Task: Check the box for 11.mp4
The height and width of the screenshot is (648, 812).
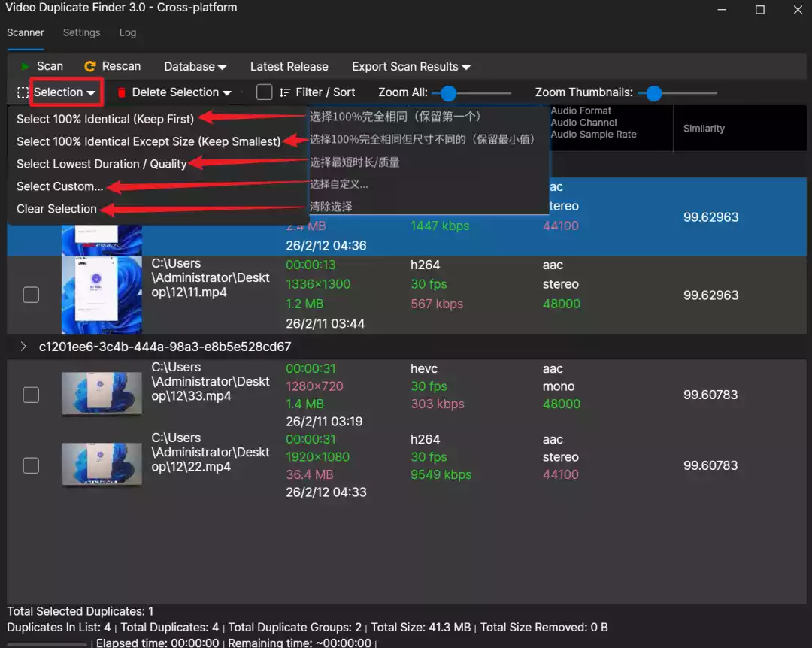Action: 31,295
